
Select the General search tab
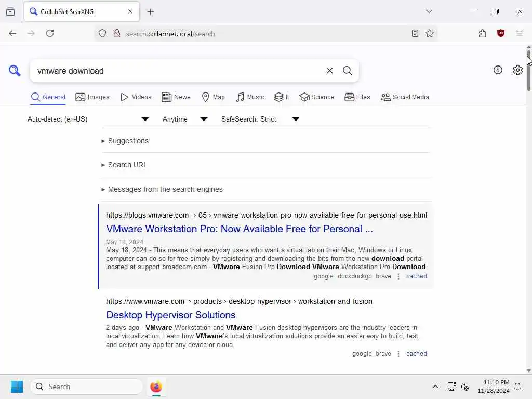[x=48, y=97]
